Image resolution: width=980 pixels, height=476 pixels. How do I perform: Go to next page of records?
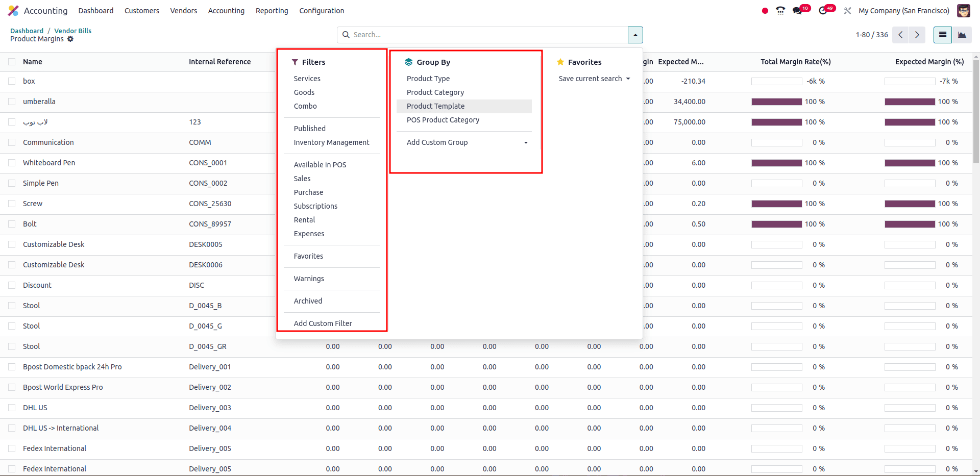pyautogui.click(x=917, y=35)
